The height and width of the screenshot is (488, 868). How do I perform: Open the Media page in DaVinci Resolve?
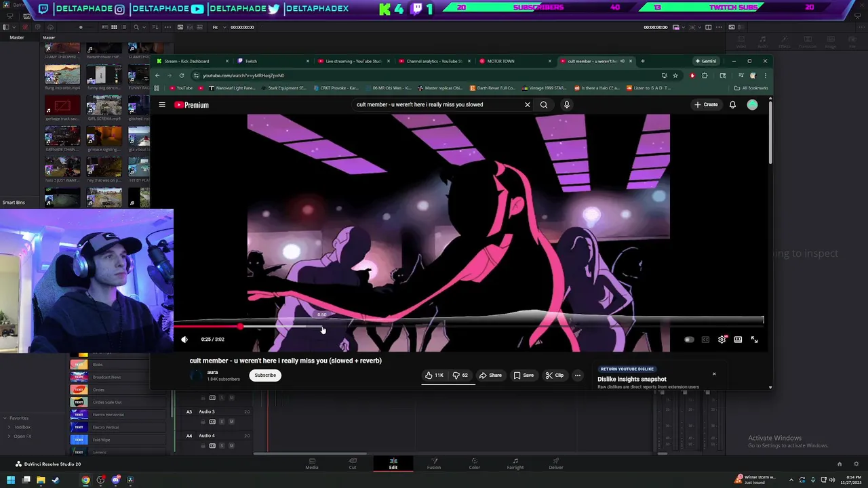[x=312, y=464]
